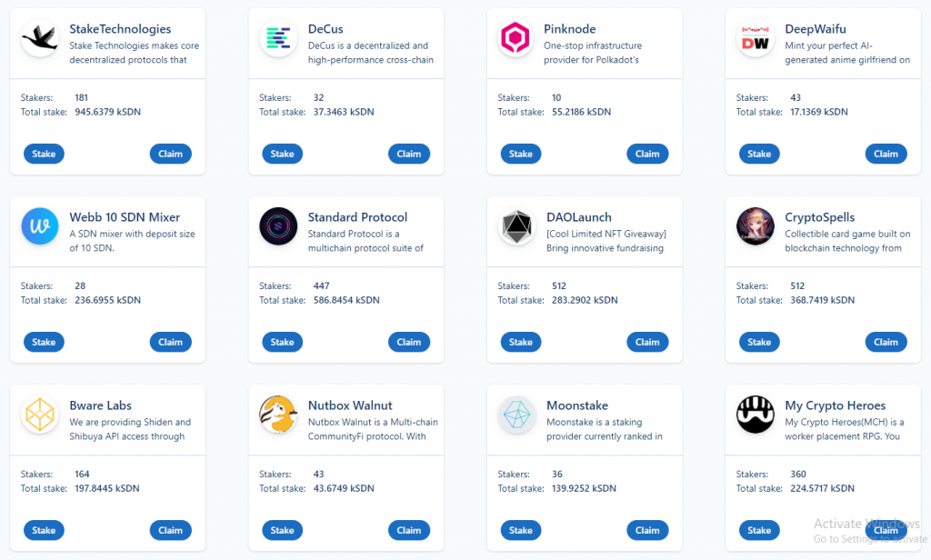Stake on Standard Protocol

[x=282, y=342]
